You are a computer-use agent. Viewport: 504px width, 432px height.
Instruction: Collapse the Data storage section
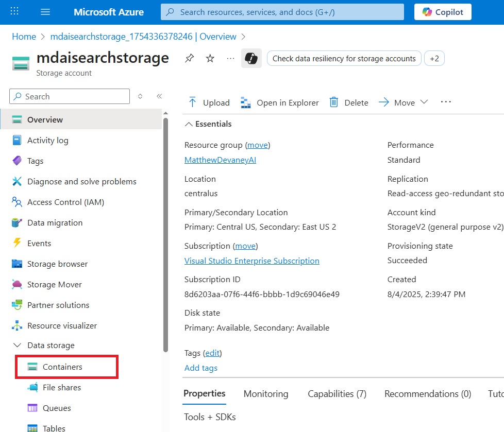[17, 345]
